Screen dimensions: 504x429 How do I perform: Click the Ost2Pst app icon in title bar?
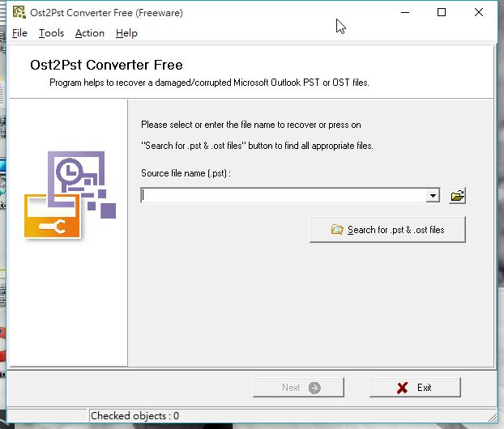pyautogui.click(x=19, y=12)
